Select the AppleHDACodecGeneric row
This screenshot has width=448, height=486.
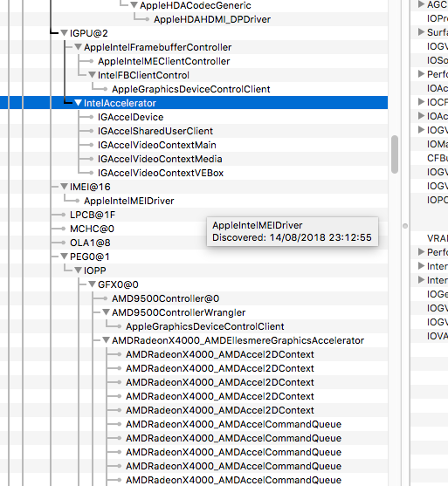point(195,5)
